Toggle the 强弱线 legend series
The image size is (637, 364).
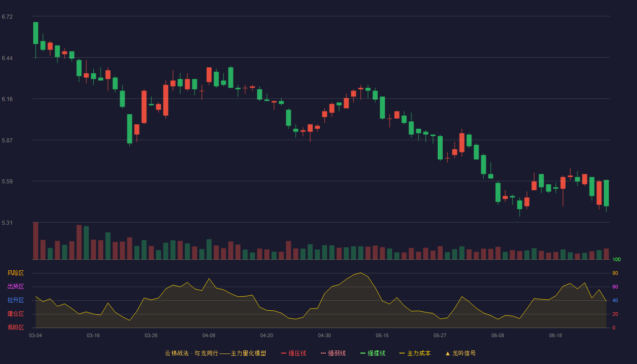pyautogui.click(x=333, y=353)
